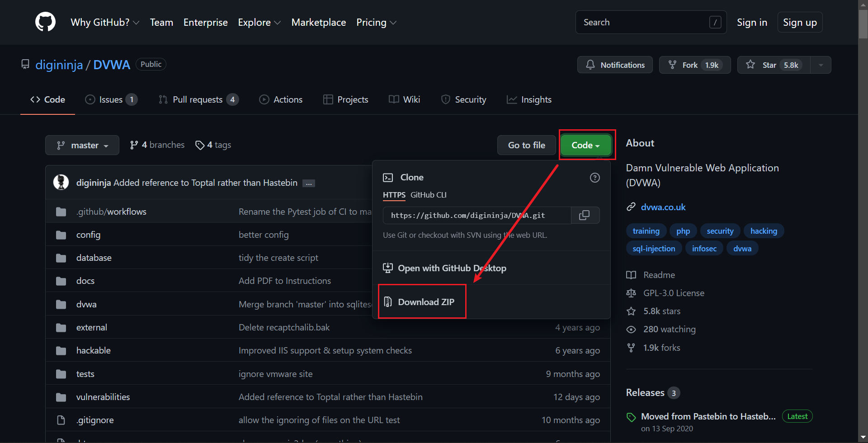Expand the Pricing dropdown
This screenshot has width=868, height=443.
376,22
